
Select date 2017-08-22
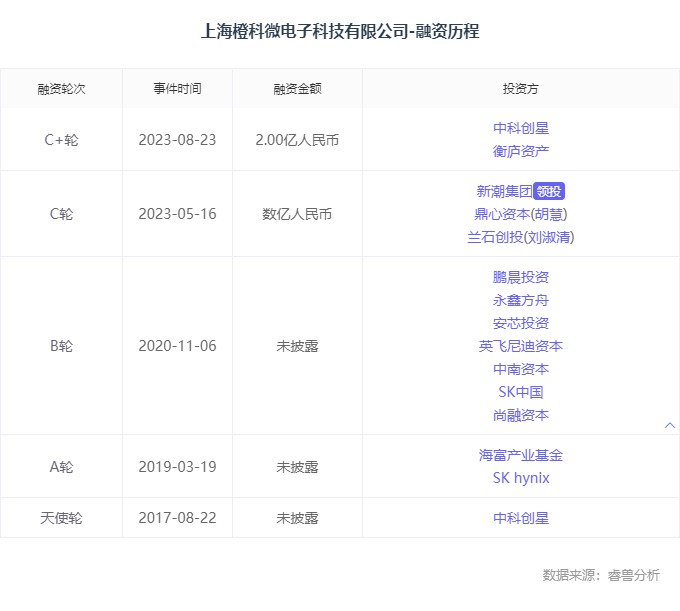[x=177, y=518]
